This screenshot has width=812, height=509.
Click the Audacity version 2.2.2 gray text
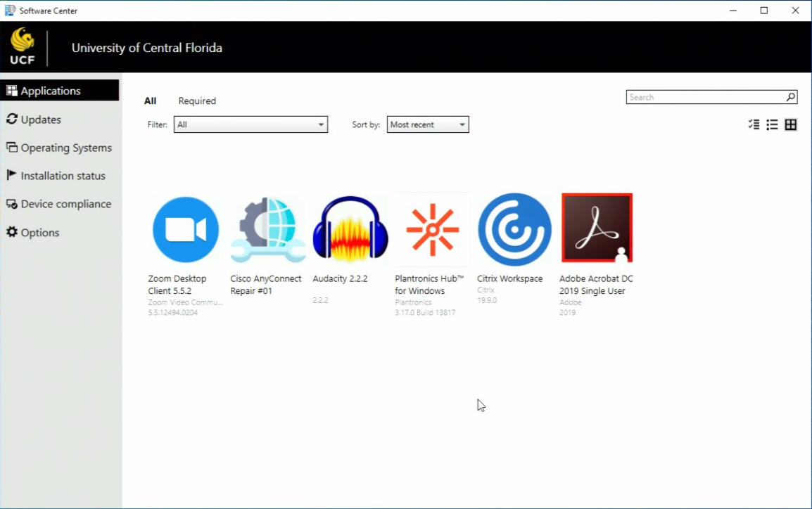click(320, 300)
